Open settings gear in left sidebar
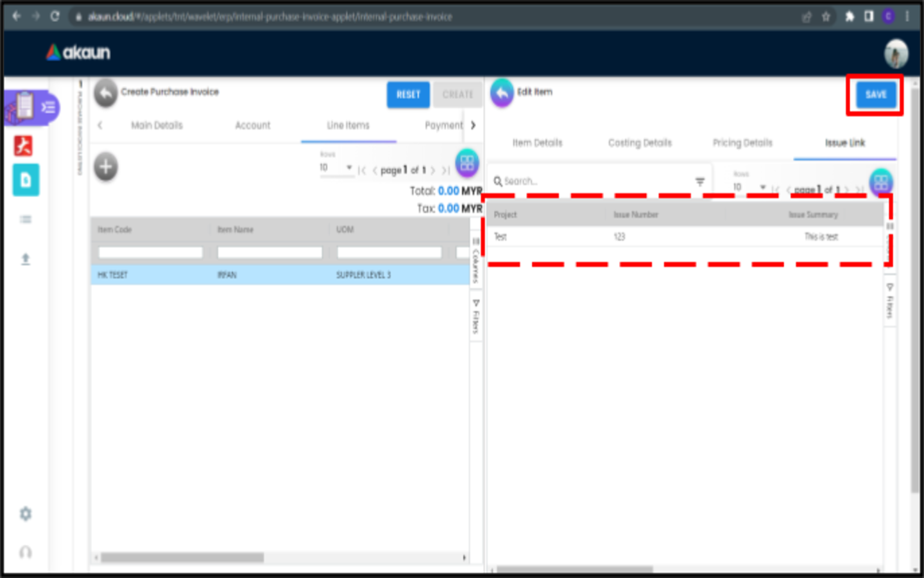The width and height of the screenshot is (924, 578). 26,514
